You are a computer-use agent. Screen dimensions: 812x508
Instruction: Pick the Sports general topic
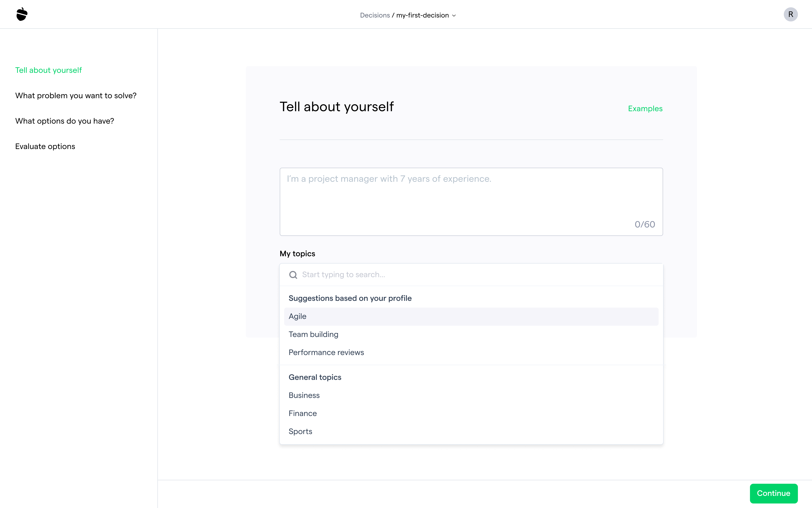click(x=471, y=431)
